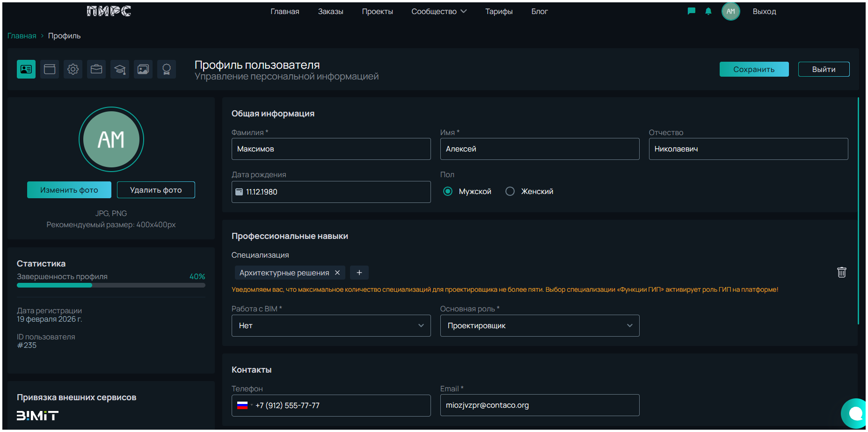The width and height of the screenshot is (868, 432).
Task: Open the chat messages icon in header
Action: point(691,11)
